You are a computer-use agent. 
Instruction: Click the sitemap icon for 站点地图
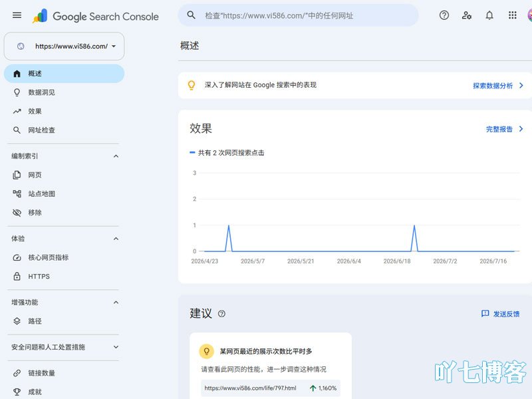click(x=17, y=194)
